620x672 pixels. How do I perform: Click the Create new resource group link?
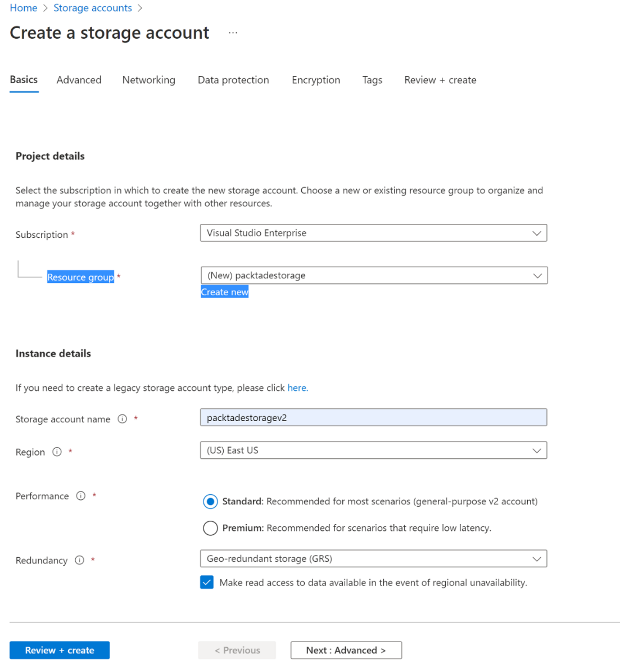pos(224,291)
